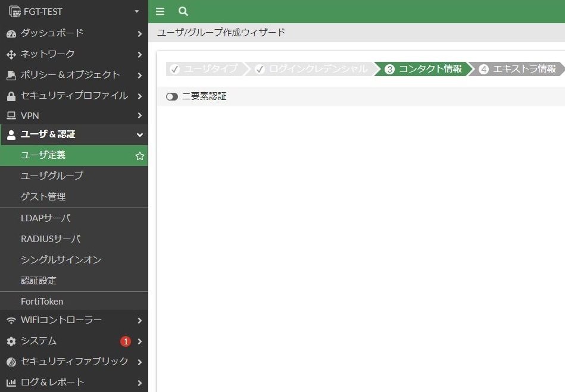Open the ユーザグループ menu item
This screenshot has width=565, height=392.
point(74,175)
